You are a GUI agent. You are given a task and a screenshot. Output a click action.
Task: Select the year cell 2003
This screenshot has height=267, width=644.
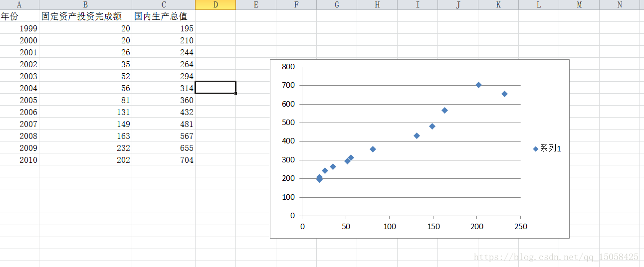[x=19, y=76]
